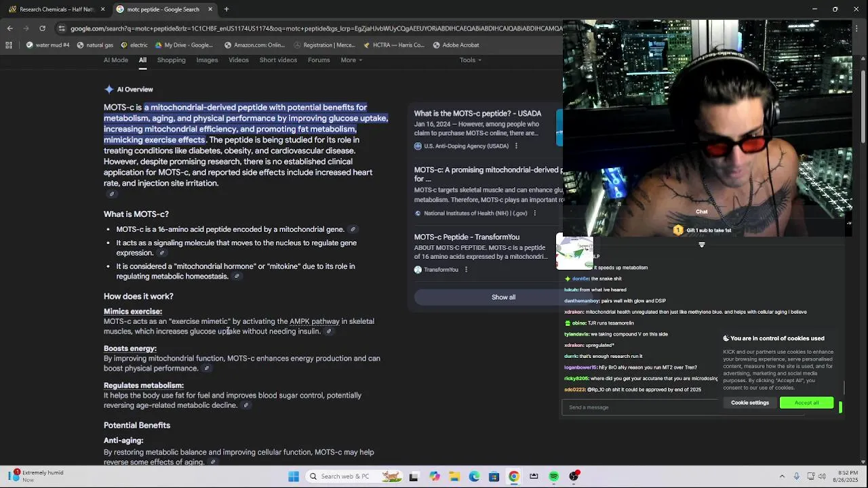Open the taskbar clock and date
Screen dimensions: 868x488
[x=846, y=476]
